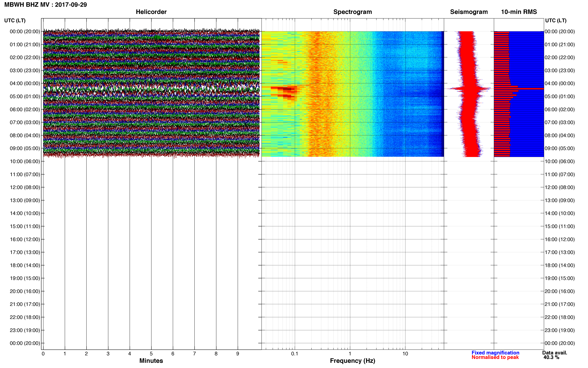Image resolution: width=588 pixels, height=368 pixels.
Task: Click the Frequency (Hz) axis label
Action: [352, 361]
